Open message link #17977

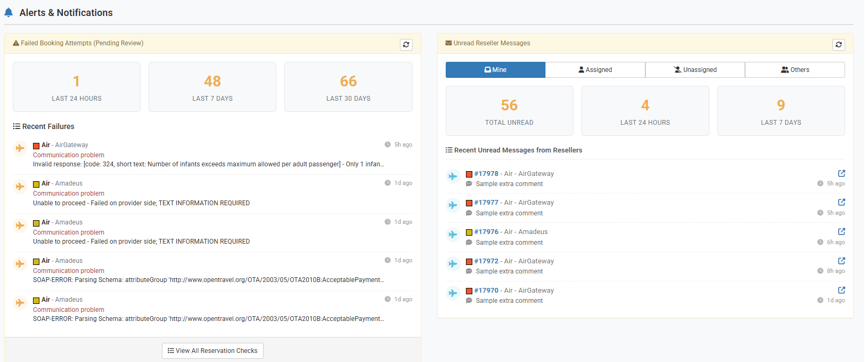(486, 203)
